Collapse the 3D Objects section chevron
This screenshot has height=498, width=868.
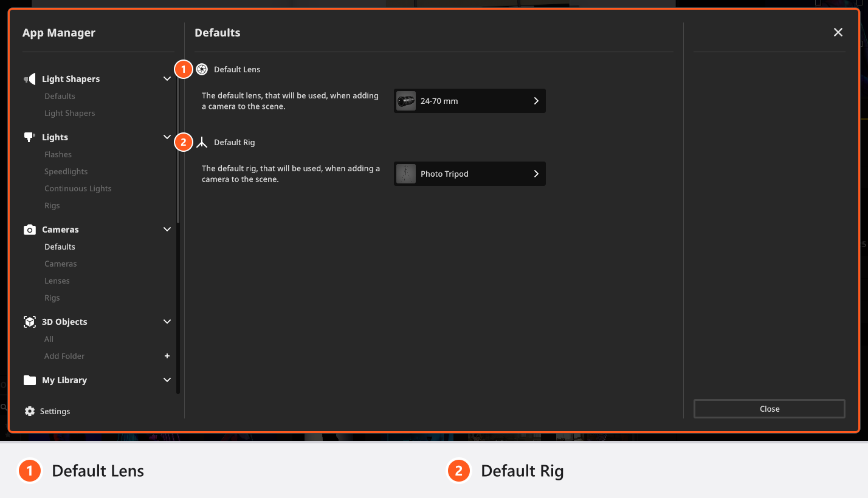click(167, 322)
